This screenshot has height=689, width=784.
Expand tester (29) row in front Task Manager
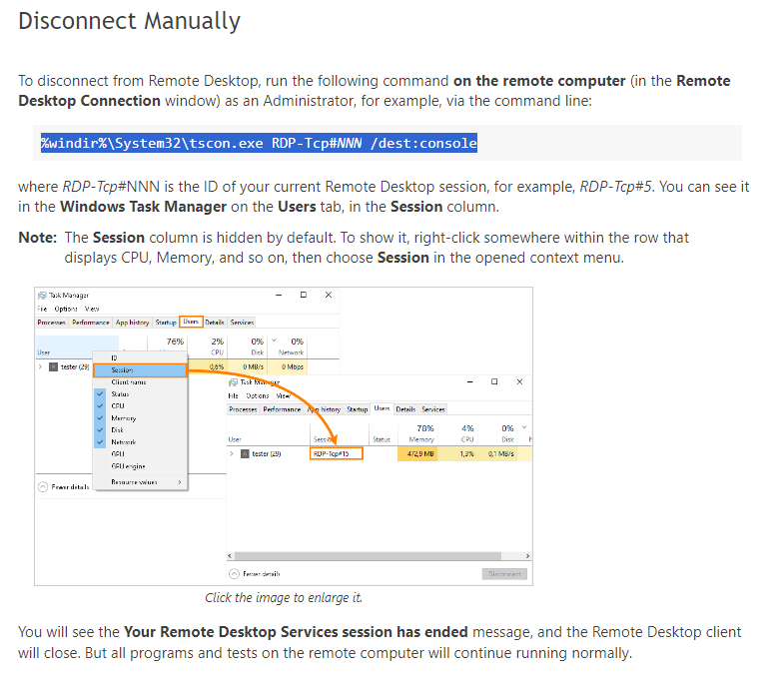pyautogui.click(x=232, y=454)
